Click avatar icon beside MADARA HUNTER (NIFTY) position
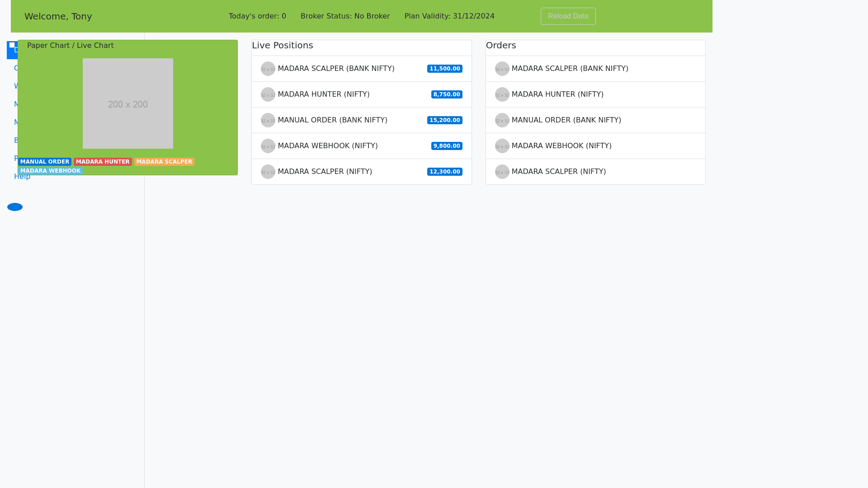Image resolution: width=868 pixels, height=488 pixels. (268, 94)
